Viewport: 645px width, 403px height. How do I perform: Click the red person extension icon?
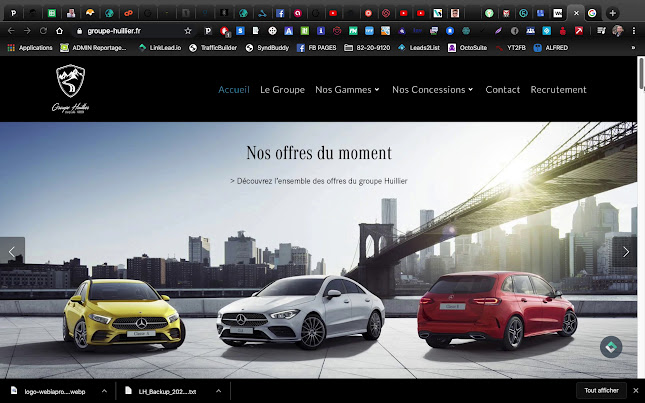coord(563,31)
